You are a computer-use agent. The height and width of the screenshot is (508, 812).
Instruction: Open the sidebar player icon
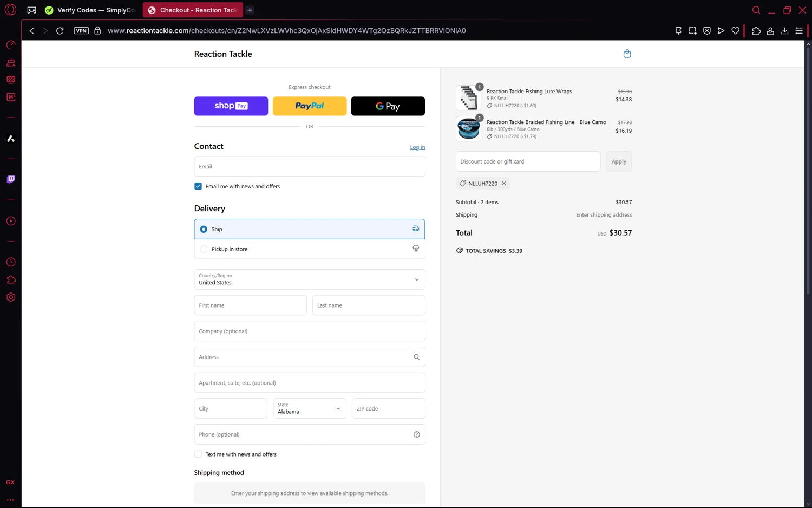[x=10, y=221]
